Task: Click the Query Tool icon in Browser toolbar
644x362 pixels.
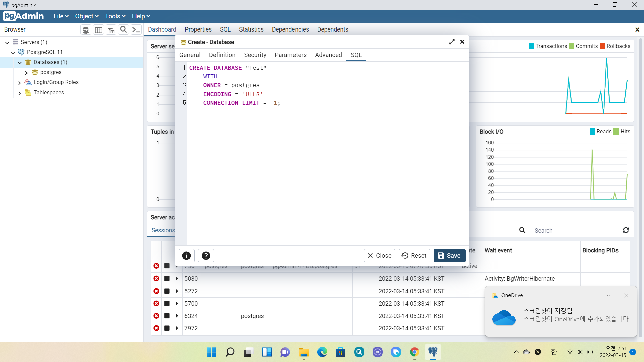Action: (86, 30)
